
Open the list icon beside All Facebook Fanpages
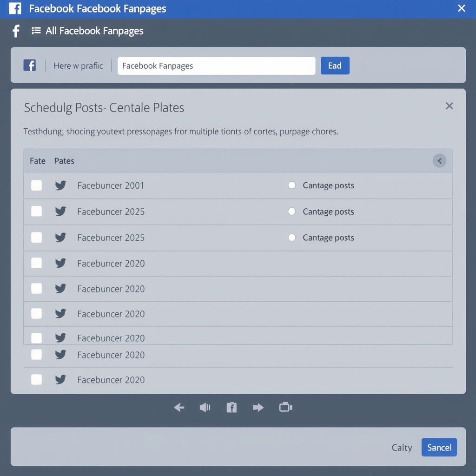point(36,31)
